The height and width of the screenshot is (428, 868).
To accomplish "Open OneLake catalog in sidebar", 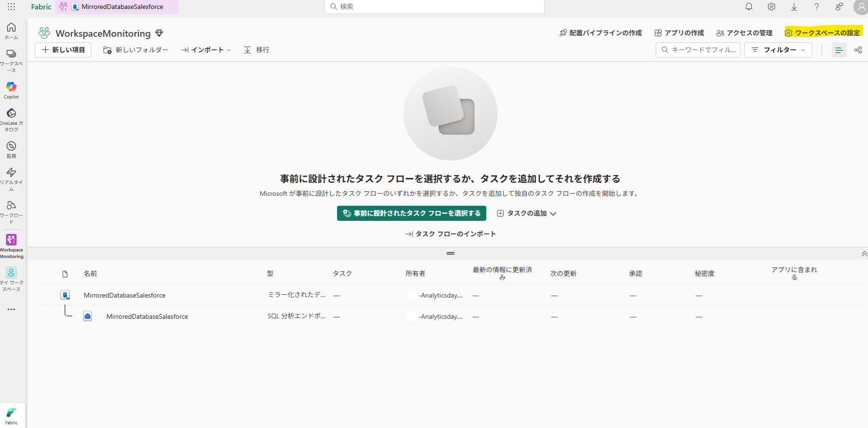I will click(11, 120).
